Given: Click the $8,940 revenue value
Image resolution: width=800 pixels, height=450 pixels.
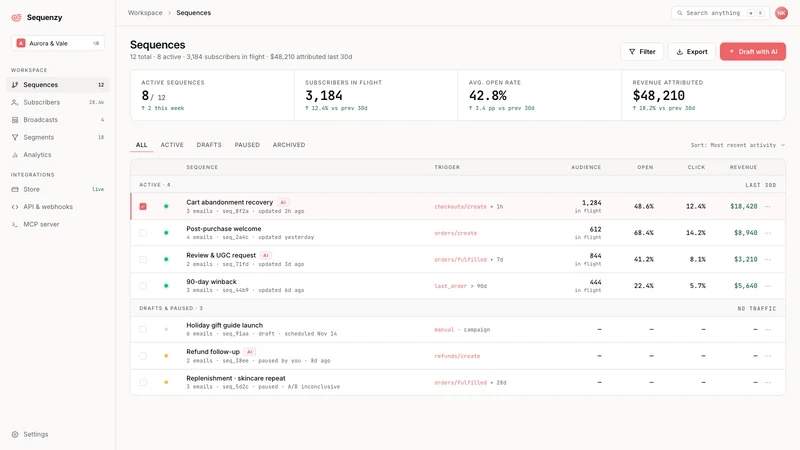Looking at the screenshot, I should (x=745, y=233).
